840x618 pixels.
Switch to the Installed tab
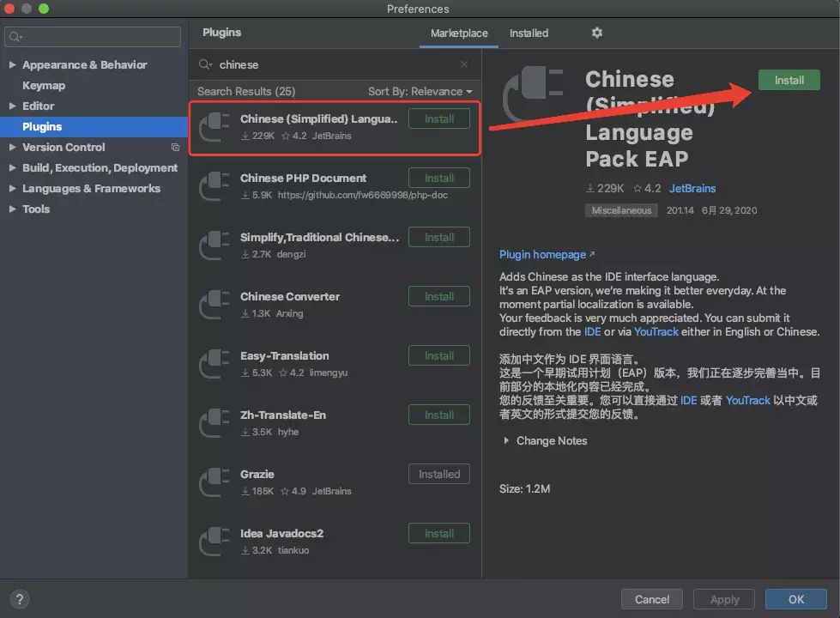pos(529,33)
